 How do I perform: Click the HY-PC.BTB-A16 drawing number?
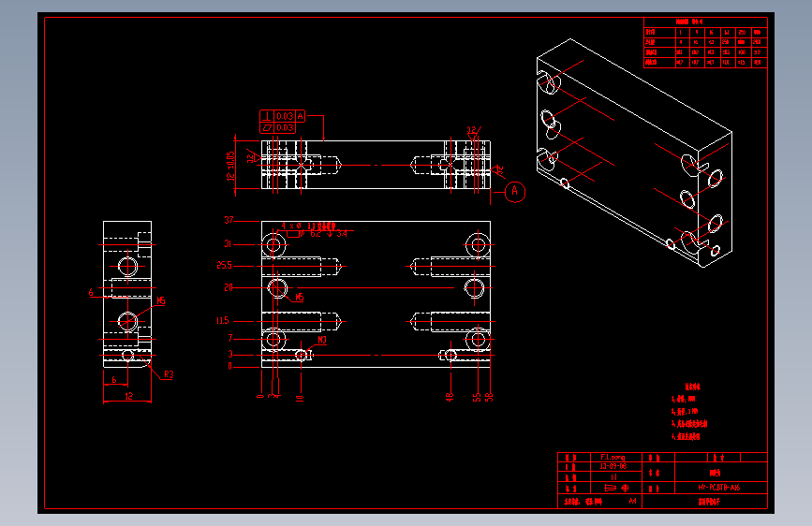tap(718, 488)
